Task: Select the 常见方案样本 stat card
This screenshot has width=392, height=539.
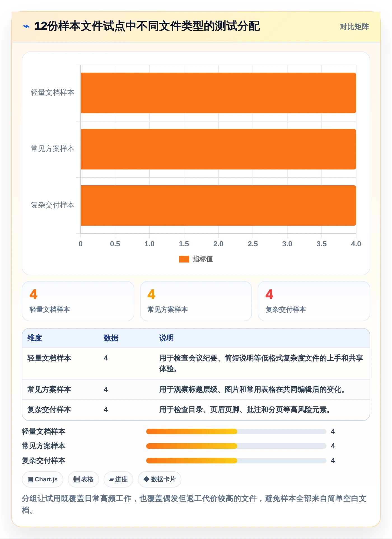Action: 196,301
